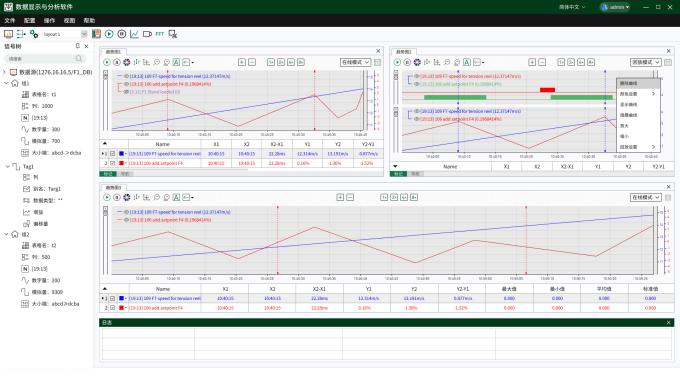Click the main toolbar pause button
Screen dimensions: 680x382
tap(122, 34)
